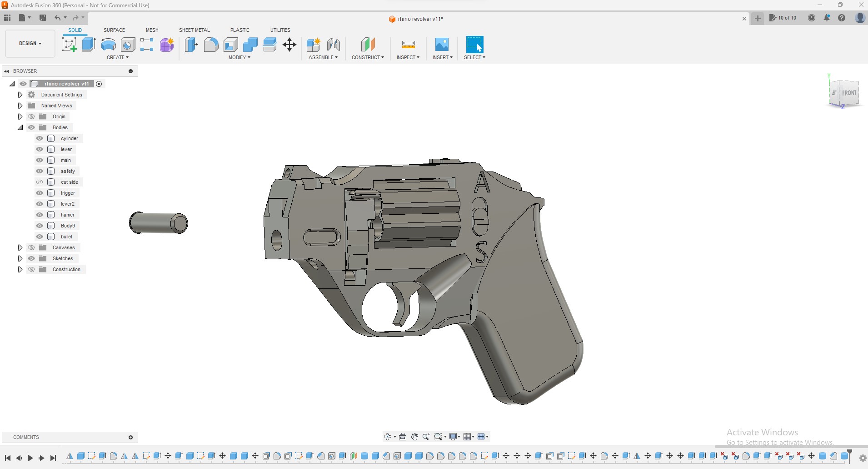The width and height of the screenshot is (868, 469).
Task: Expand the Sketches folder
Action: point(20,258)
